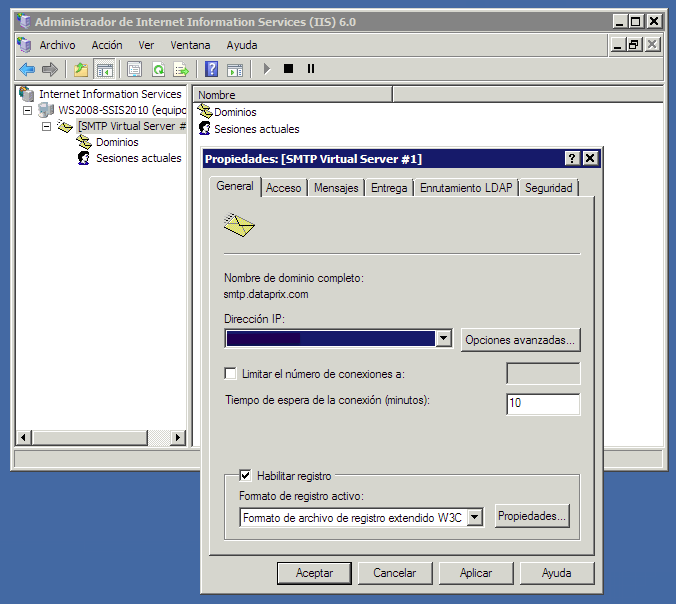The image size is (676, 604).
Task: Click the IIS icon in the menu bar
Action: tap(24, 44)
